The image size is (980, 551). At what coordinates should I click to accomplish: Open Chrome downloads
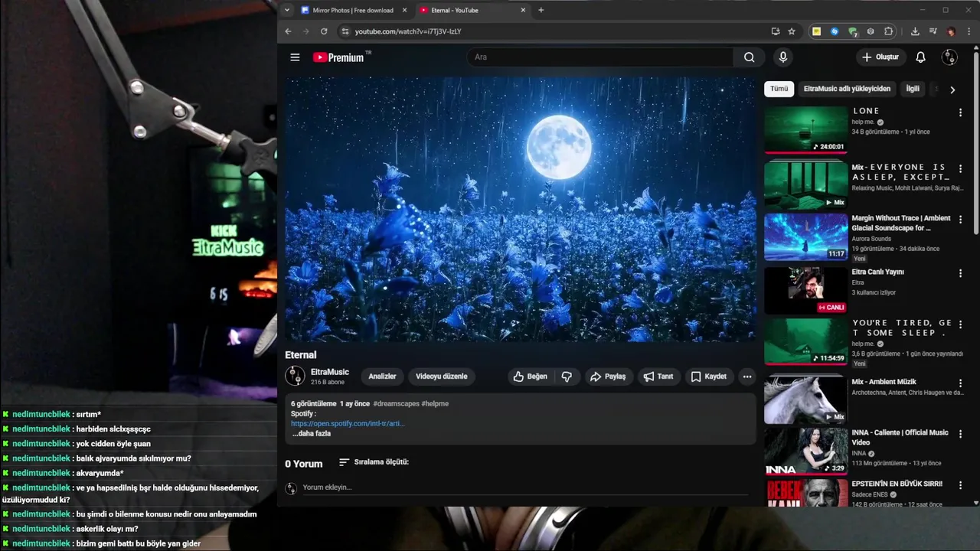[x=915, y=31]
